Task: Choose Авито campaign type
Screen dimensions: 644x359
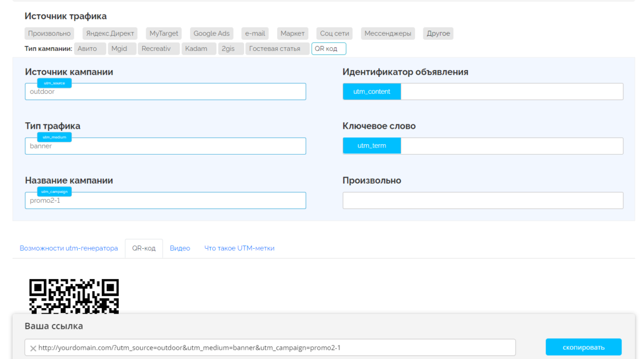Action: point(88,49)
